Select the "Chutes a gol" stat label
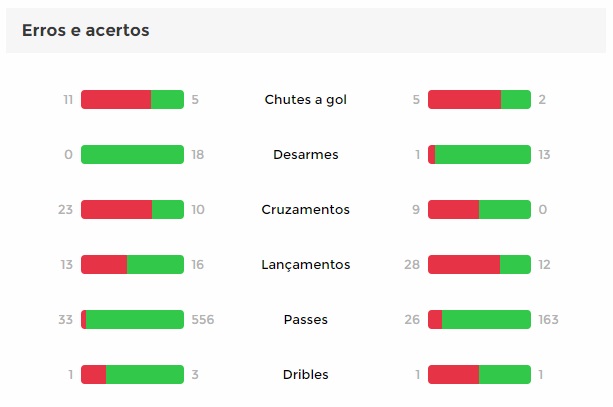613x407 pixels. (306, 100)
